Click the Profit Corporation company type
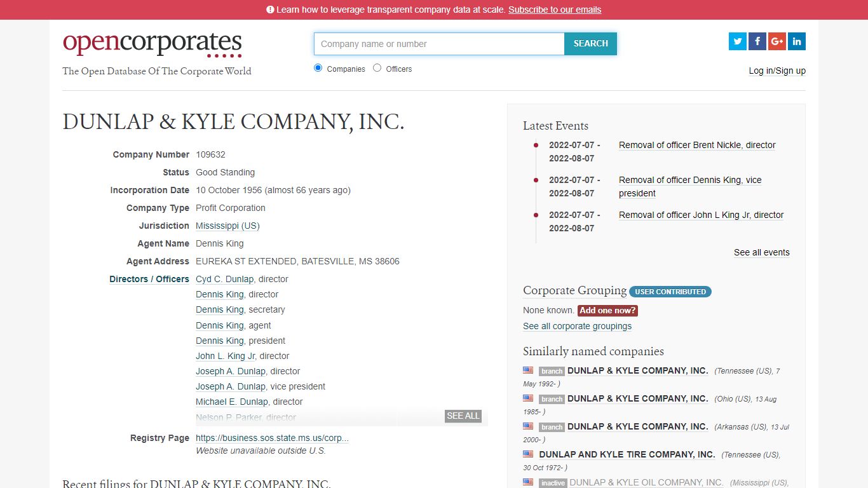868x488 pixels. click(231, 208)
